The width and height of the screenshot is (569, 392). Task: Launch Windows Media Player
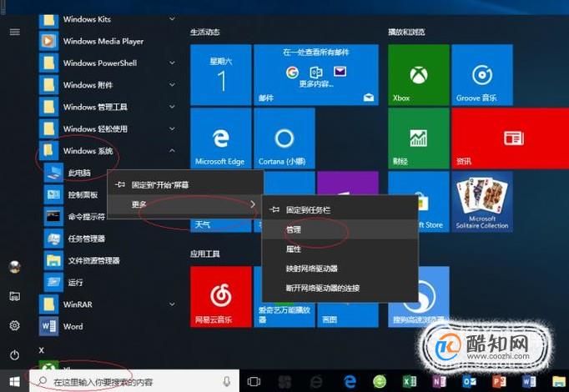[108, 41]
